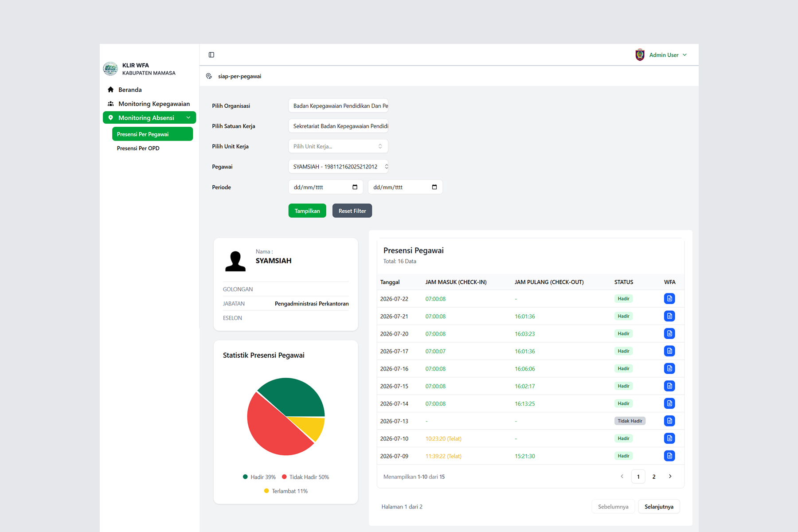Toggle the Tidak Hadir legend swatch
This screenshot has height=532, width=798.
284,477
